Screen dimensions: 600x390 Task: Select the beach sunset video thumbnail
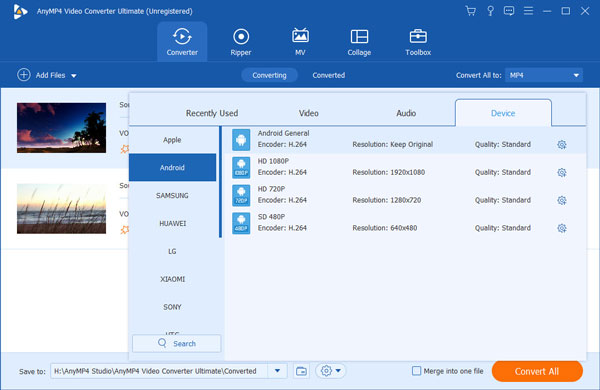pyautogui.click(x=61, y=209)
